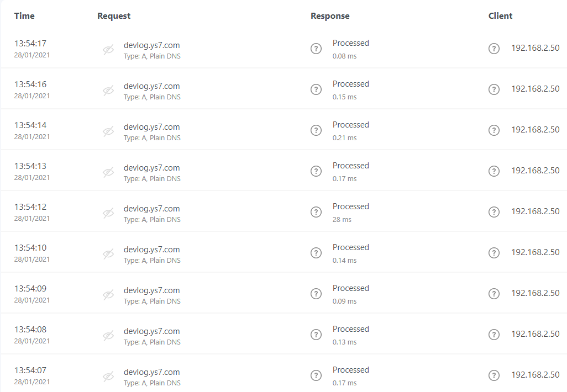Click the Time column header
Screen dimensions: 567x392
coord(24,16)
